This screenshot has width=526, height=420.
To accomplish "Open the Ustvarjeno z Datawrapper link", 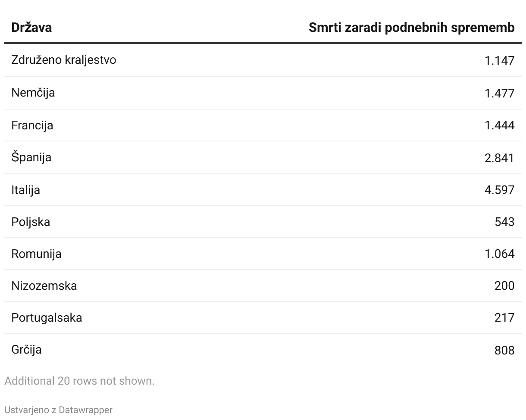I will pos(58,410).
